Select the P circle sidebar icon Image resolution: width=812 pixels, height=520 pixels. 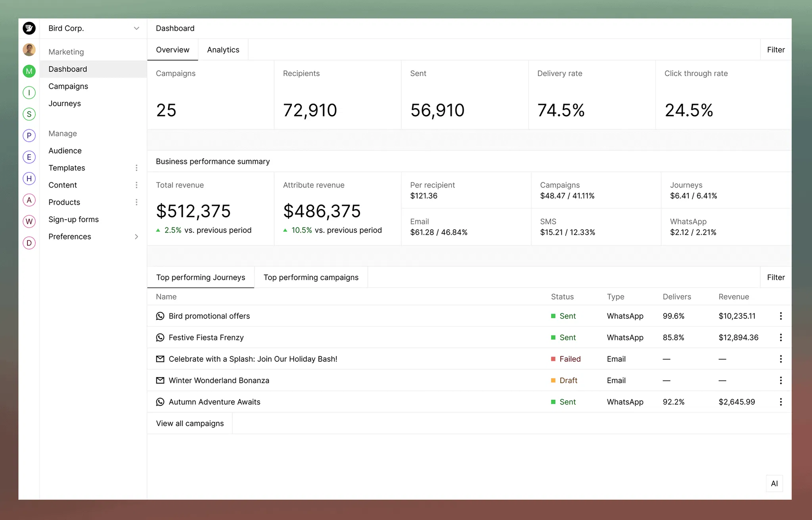click(x=29, y=136)
